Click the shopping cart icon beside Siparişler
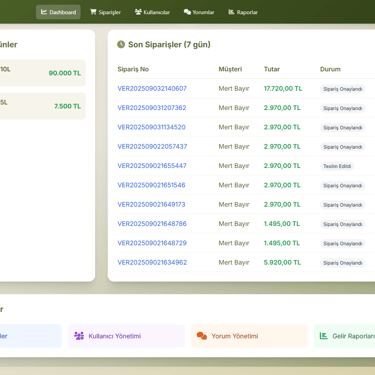This screenshot has height=375, width=375. (x=93, y=12)
